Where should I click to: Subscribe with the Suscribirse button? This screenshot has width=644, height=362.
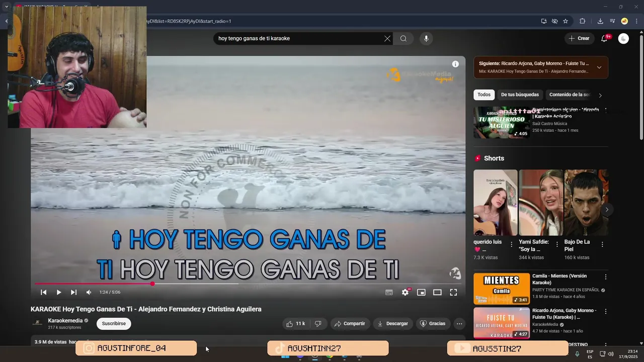click(x=114, y=323)
